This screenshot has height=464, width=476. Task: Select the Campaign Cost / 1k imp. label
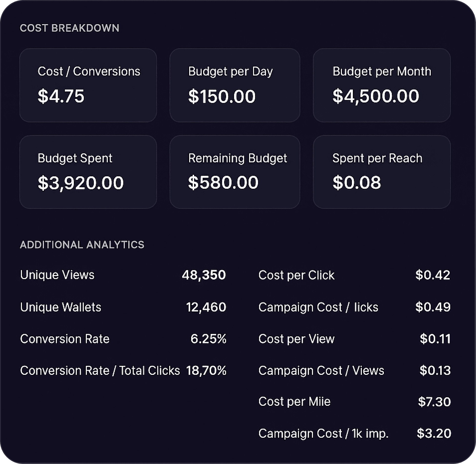[323, 434]
